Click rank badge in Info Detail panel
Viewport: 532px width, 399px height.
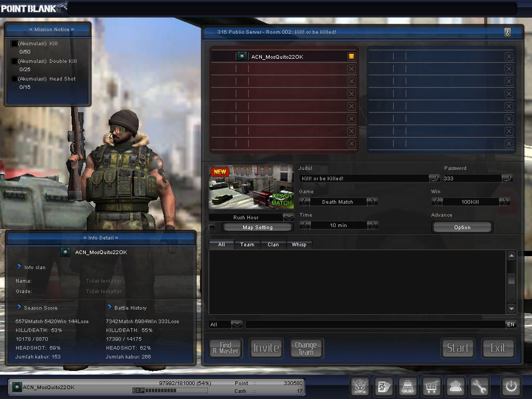point(65,252)
